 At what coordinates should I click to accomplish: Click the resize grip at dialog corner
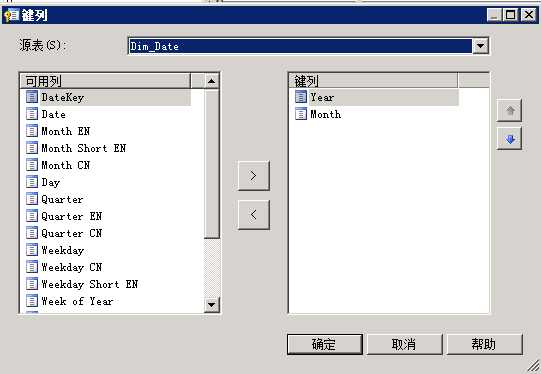534,367
